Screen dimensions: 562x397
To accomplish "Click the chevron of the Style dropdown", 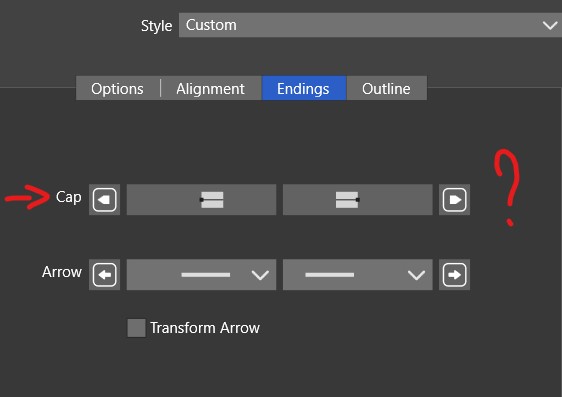I will point(550,25).
